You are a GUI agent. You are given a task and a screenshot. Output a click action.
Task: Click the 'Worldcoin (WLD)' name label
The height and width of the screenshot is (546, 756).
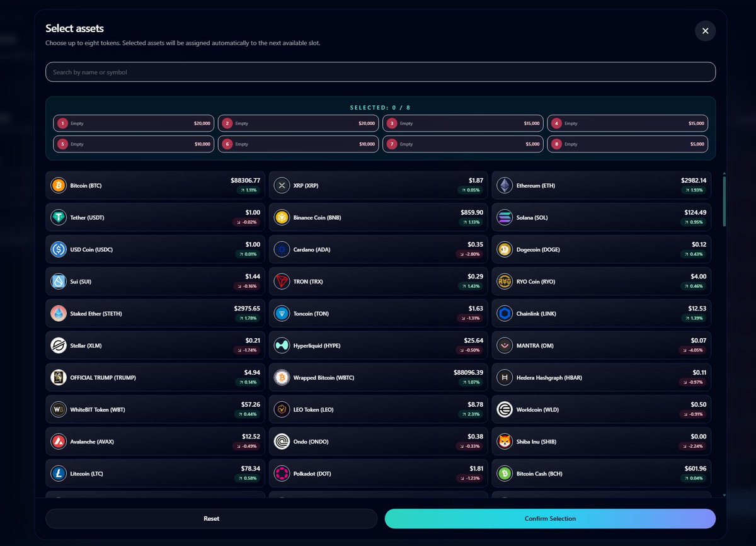(x=539, y=410)
